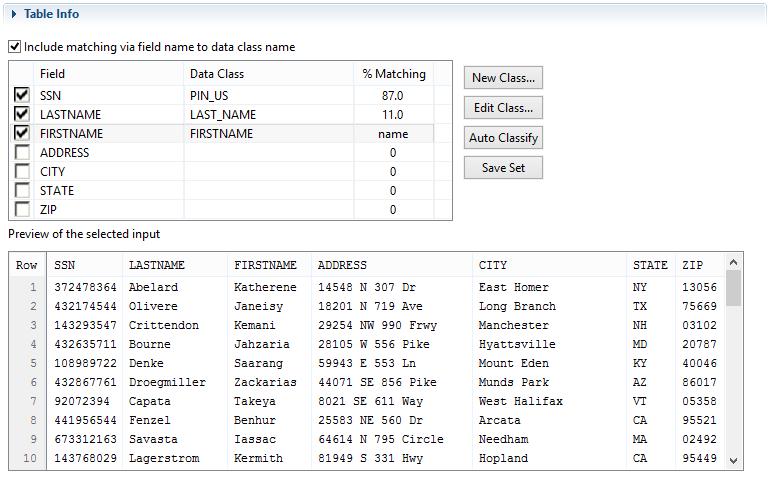771x481 pixels.
Task: Click the scroll up arrow in preview
Action: [x=733, y=263]
